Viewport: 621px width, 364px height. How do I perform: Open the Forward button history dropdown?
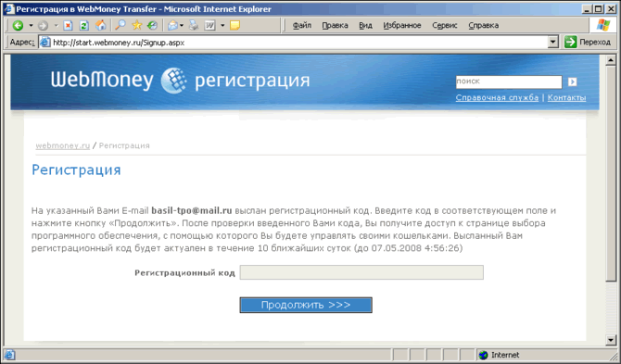tap(56, 25)
